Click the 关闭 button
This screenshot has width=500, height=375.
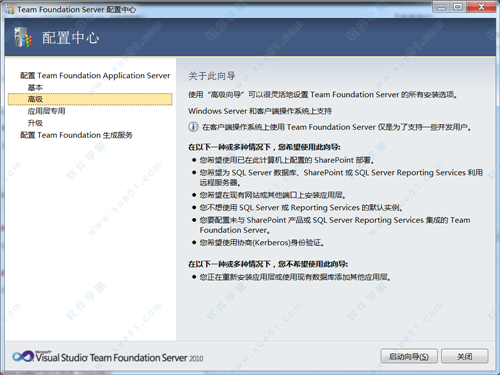(465, 357)
